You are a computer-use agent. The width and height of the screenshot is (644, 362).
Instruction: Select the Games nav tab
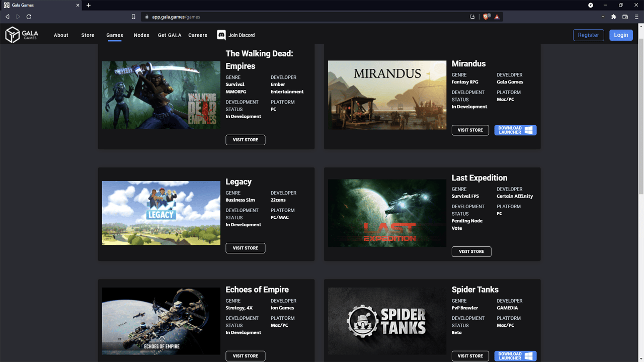tap(115, 35)
